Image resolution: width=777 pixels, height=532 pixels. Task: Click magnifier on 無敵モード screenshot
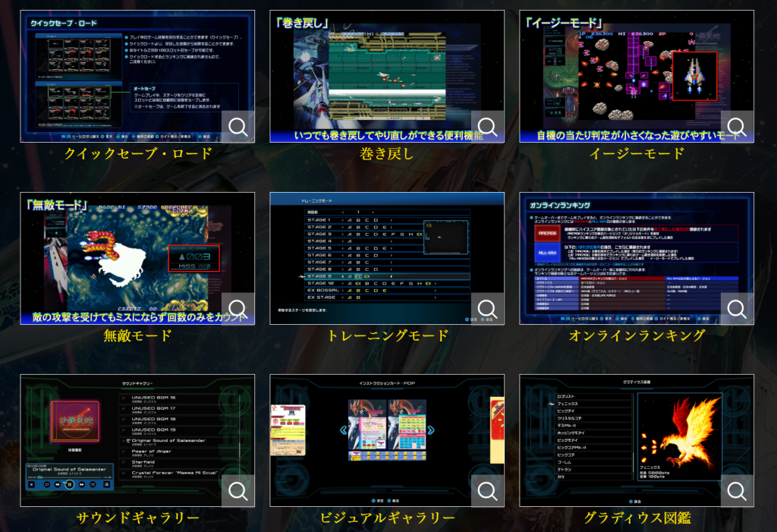coord(238,309)
